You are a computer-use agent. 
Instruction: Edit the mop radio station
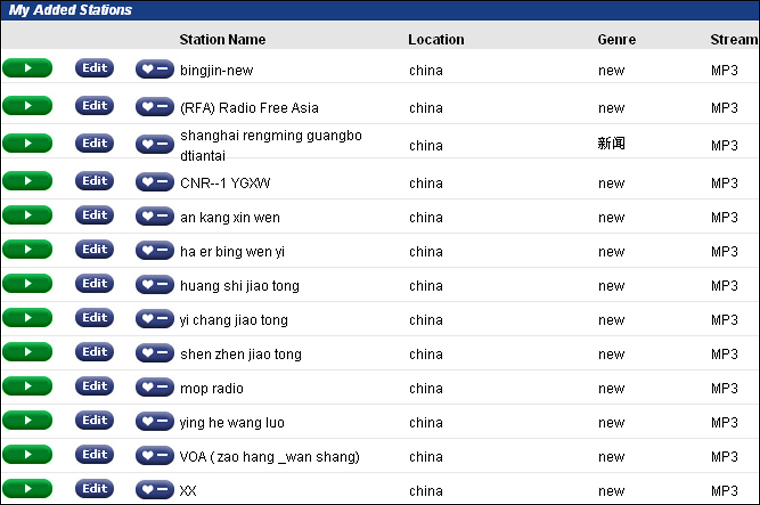coord(94,386)
